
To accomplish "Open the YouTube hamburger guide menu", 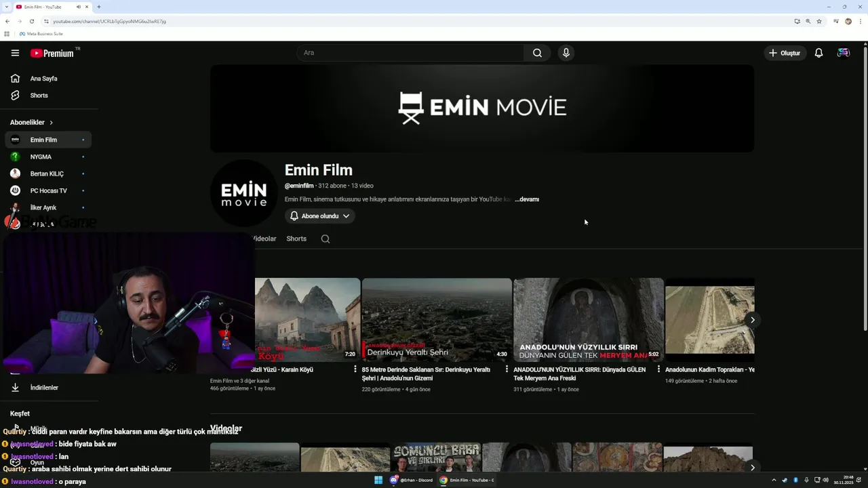I will coord(15,53).
